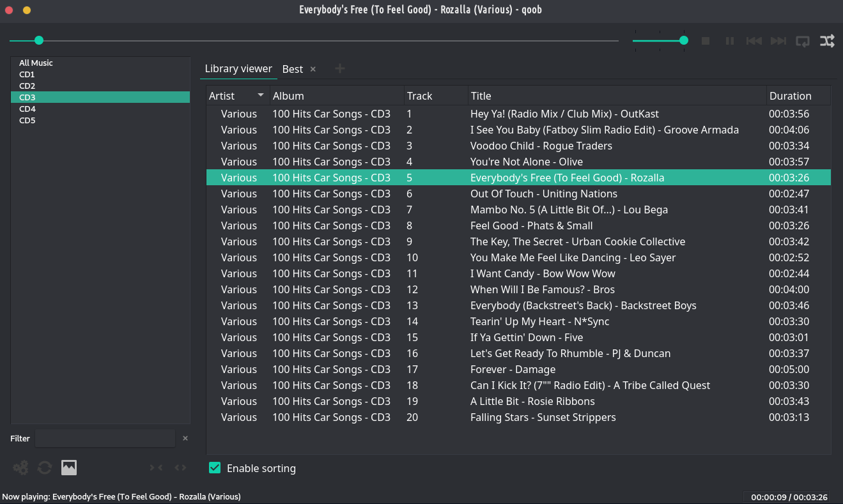Close the Best tab
843x504 pixels.
click(x=313, y=69)
